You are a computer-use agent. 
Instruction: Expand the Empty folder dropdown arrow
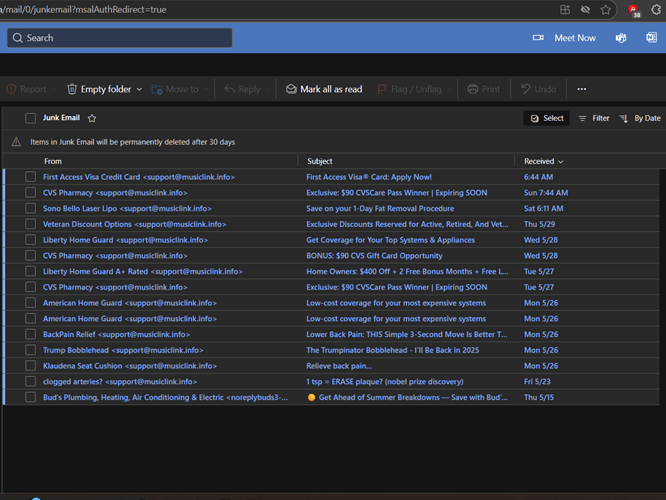(139, 90)
